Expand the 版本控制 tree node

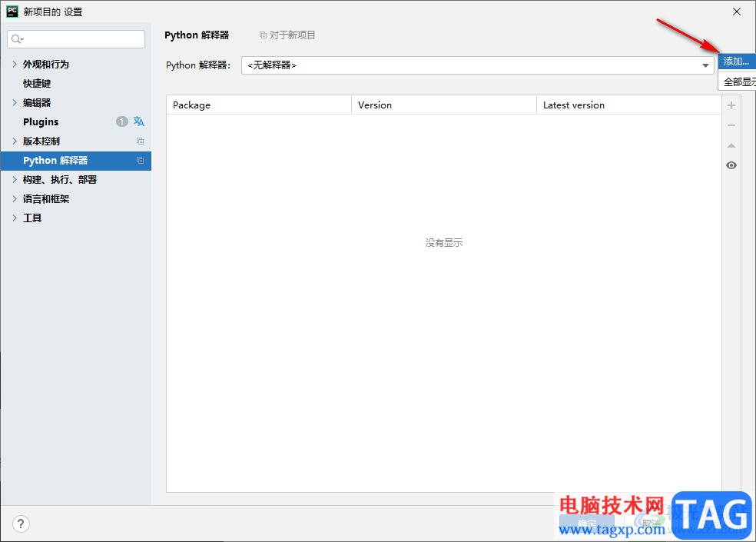coord(15,141)
